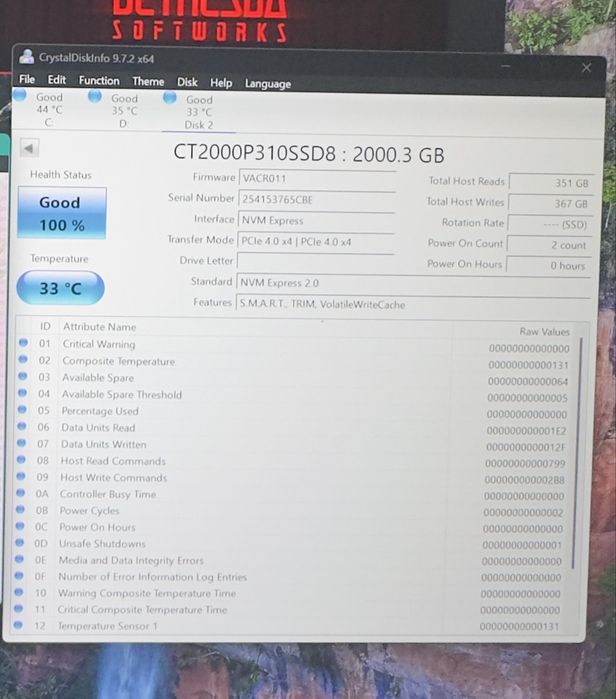616x699 pixels.
Task: Click the status dot for Unsafe Shutdowns
Action: click(20, 542)
